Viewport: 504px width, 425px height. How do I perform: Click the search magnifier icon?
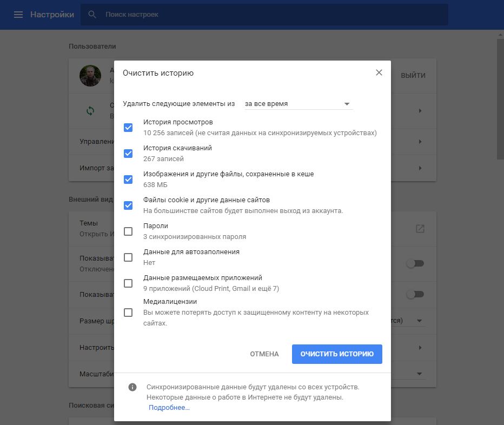pyautogui.click(x=92, y=15)
